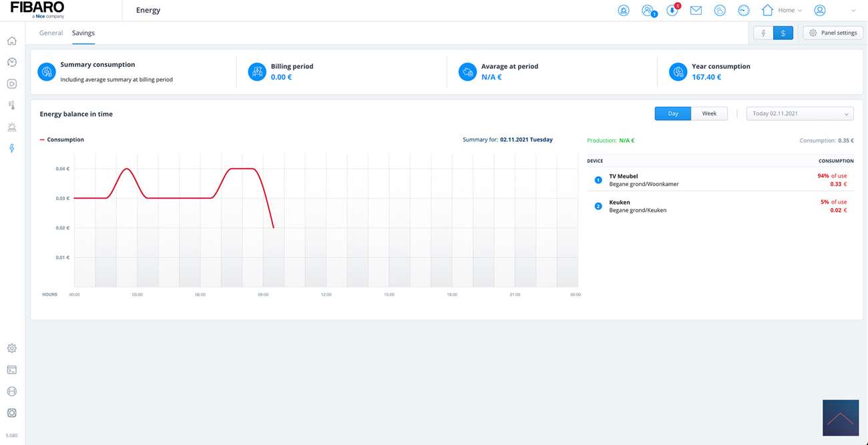Open the history clock icon in sidebar
Image resolution: width=868 pixels, height=445 pixels.
point(12,63)
